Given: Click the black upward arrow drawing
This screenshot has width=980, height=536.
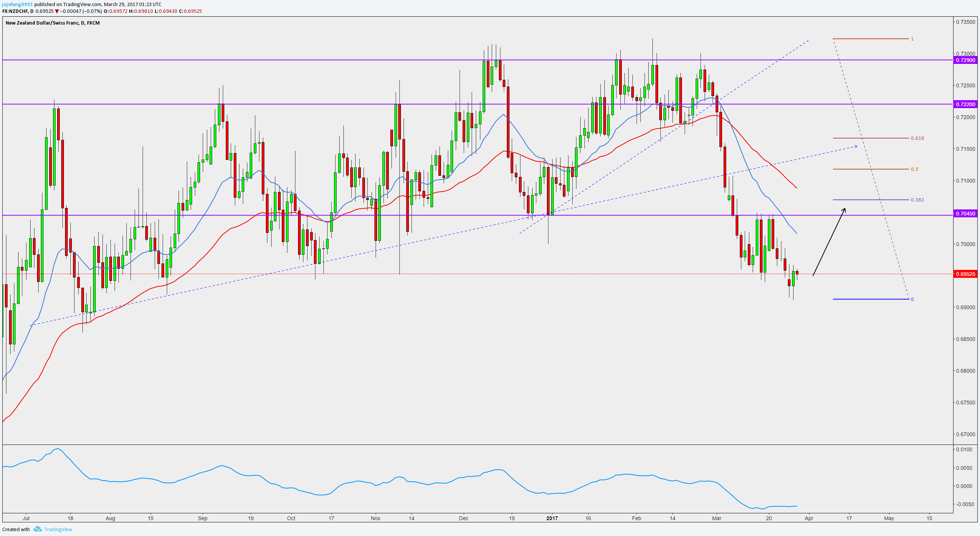Looking at the screenshot, I should click(829, 242).
